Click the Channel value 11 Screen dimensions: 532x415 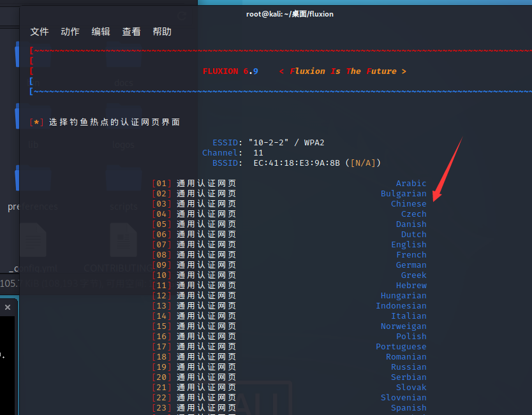[x=258, y=153]
